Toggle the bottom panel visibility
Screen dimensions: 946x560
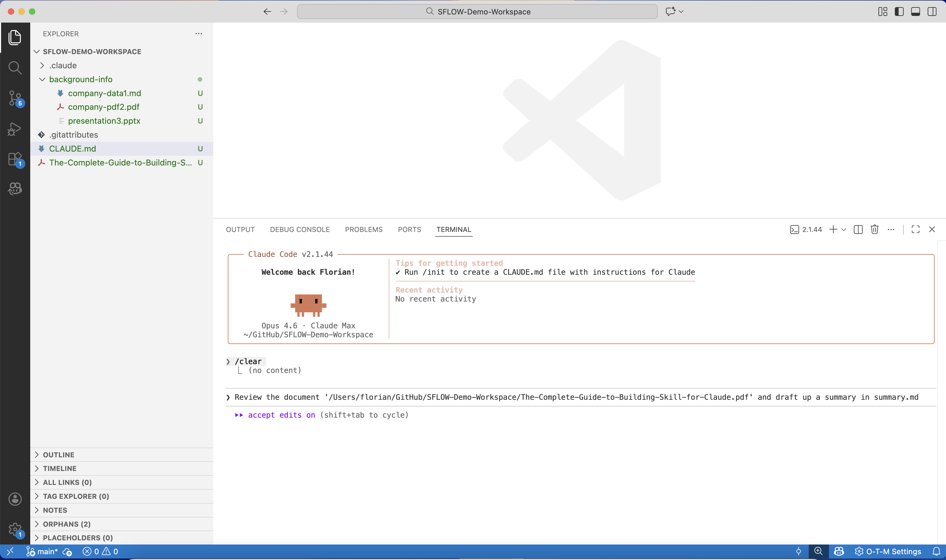[916, 12]
